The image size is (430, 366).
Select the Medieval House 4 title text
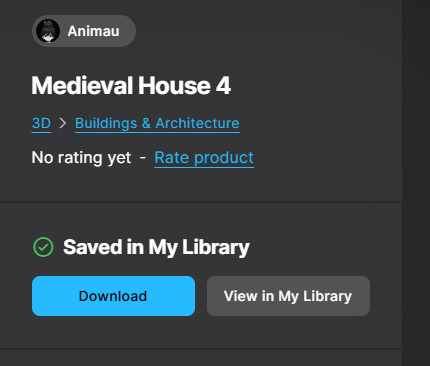[x=131, y=86]
